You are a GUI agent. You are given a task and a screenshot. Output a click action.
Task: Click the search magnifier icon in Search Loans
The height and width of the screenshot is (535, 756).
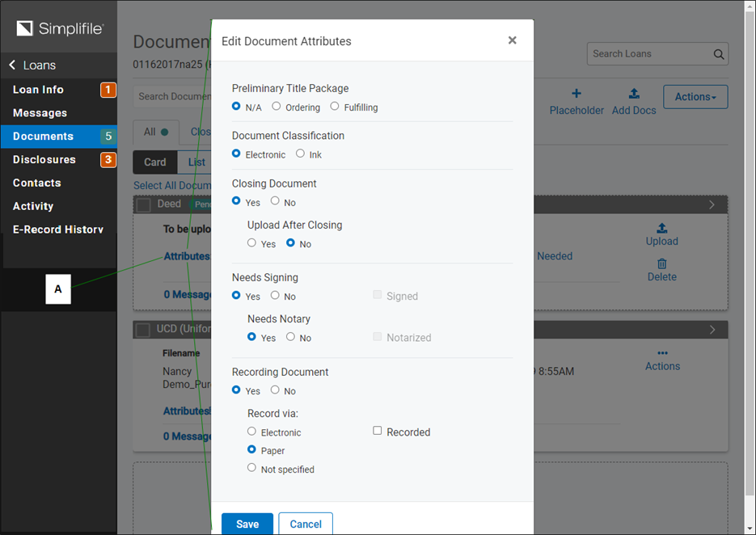point(718,54)
